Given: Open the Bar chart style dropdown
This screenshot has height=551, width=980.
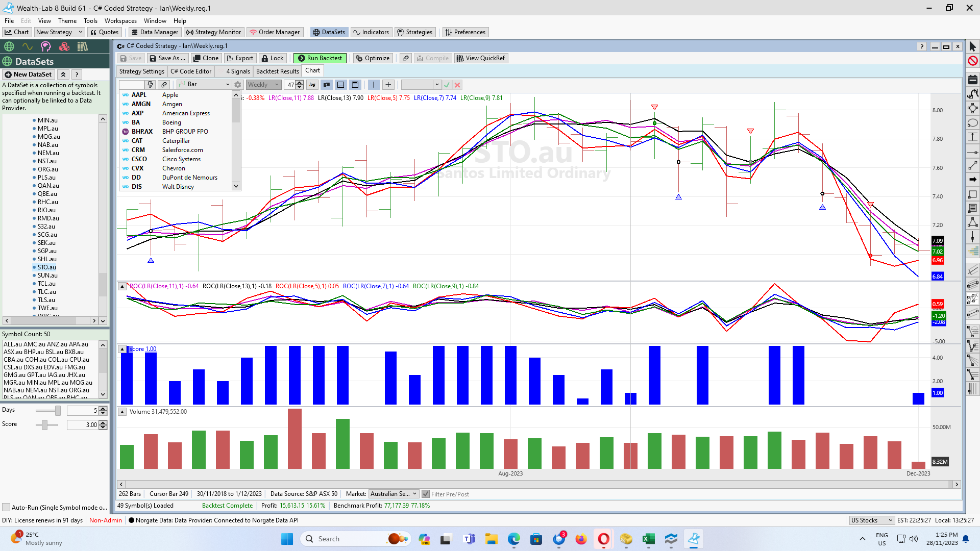Looking at the screenshot, I should pyautogui.click(x=204, y=85).
